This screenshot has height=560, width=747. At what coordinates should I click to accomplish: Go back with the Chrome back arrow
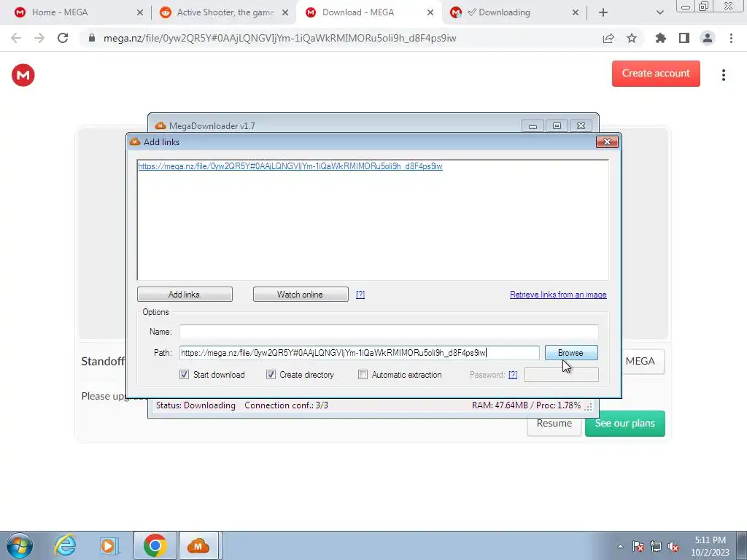coord(16,38)
